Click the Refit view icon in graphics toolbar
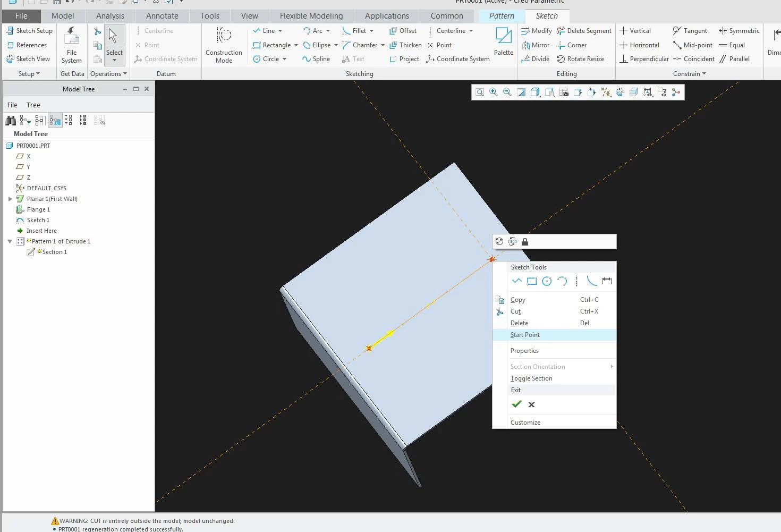Screen dimensions: 781x532 tap(480, 92)
